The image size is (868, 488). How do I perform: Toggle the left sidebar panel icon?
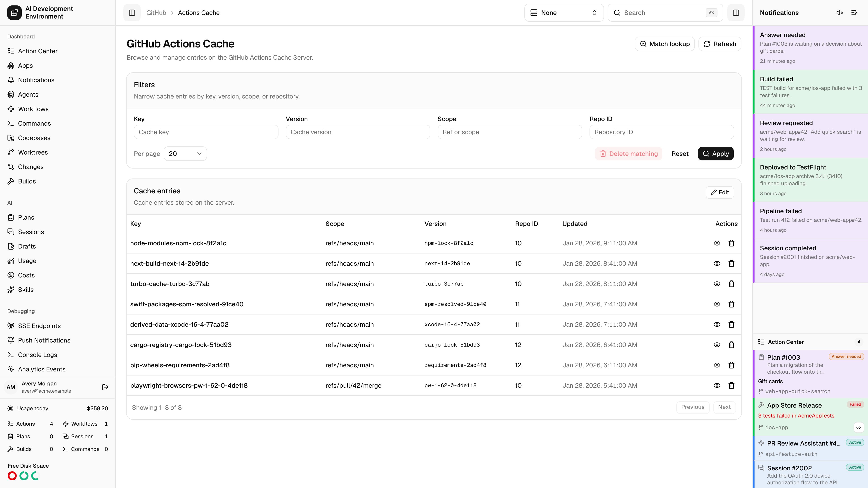132,13
